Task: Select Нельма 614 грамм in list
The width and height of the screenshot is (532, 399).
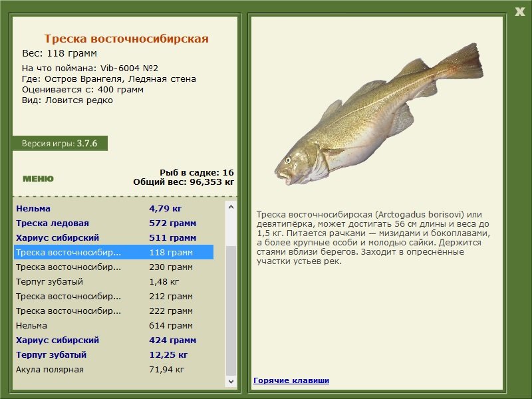Action: coord(113,325)
